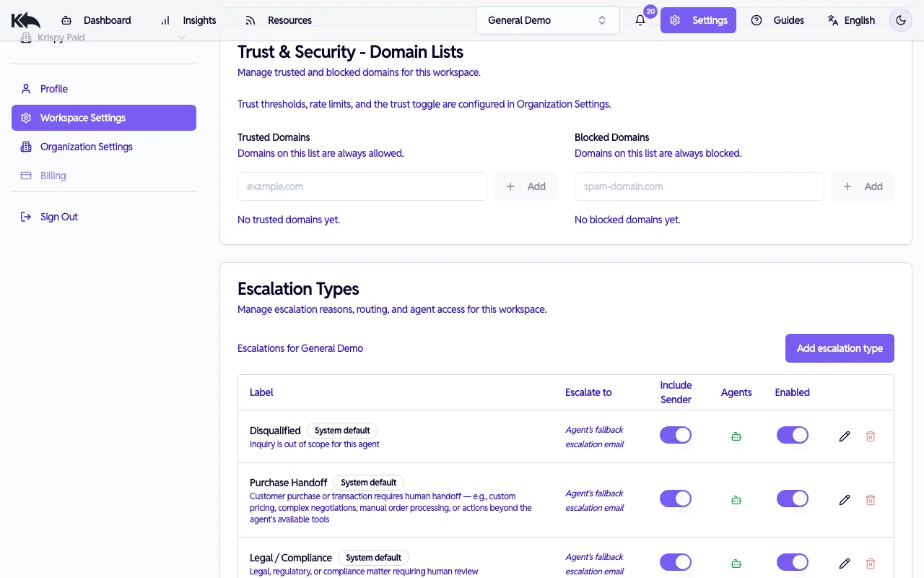Disable the Disqualified escalation type
The height and width of the screenshot is (578, 924).
pos(792,435)
